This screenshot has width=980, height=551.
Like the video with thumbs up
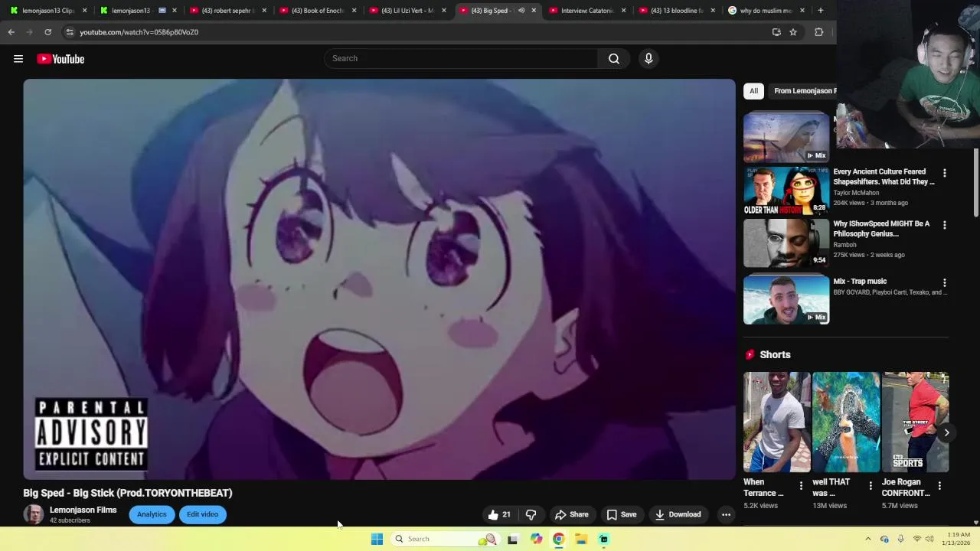pyautogui.click(x=499, y=514)
